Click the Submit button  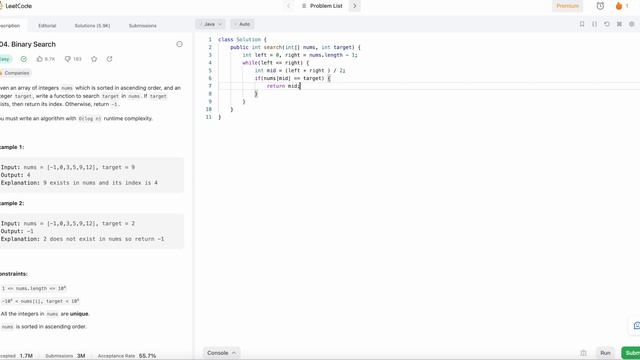631,353
